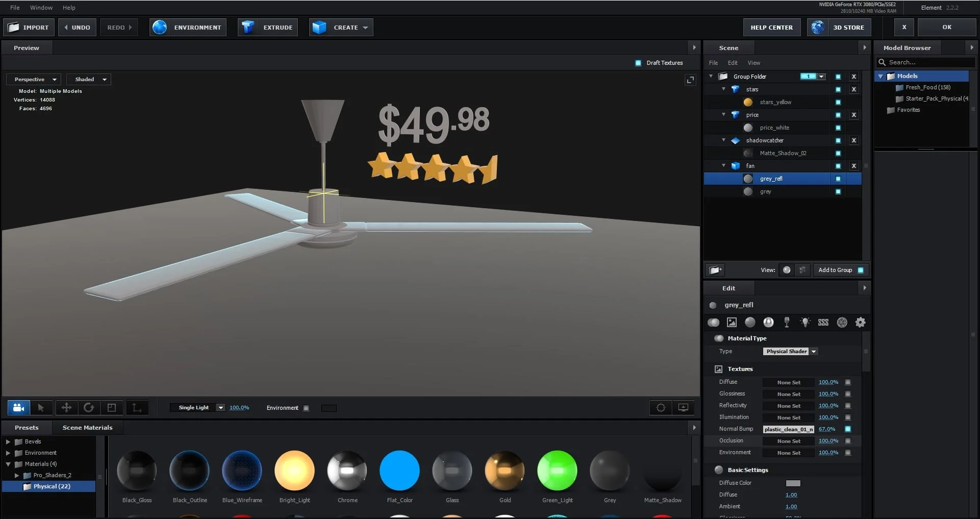Toggle visibility of stars layer
Screen dimensions: 980x519
click(838, 89)
